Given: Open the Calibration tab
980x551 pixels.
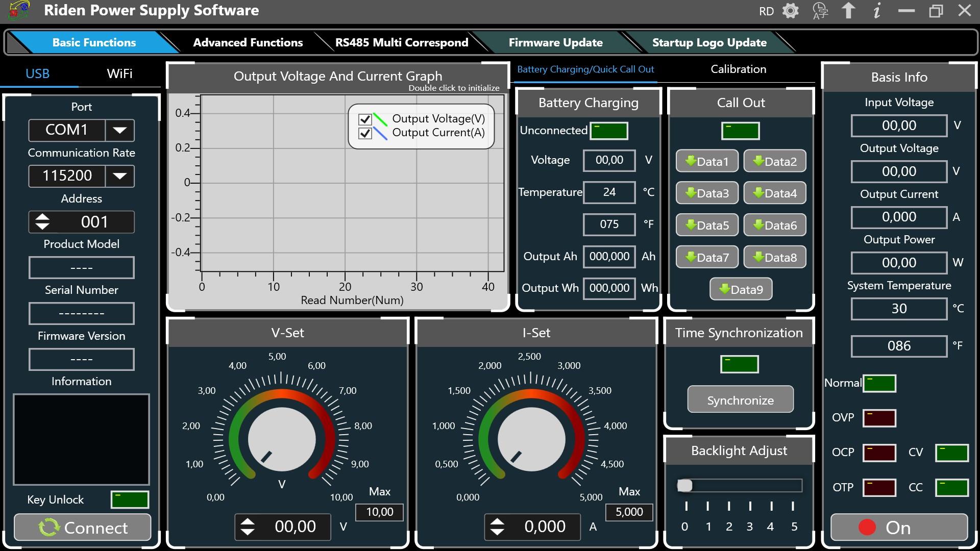Looking at the screenshot, I should pyautogui.click(x=738, y=69).
